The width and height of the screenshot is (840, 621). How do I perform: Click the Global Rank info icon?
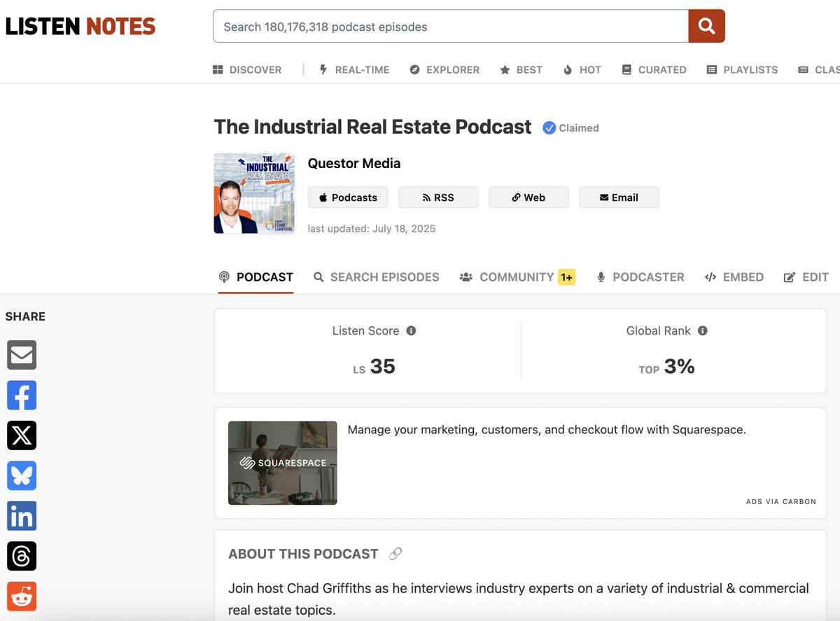point(703,330)
